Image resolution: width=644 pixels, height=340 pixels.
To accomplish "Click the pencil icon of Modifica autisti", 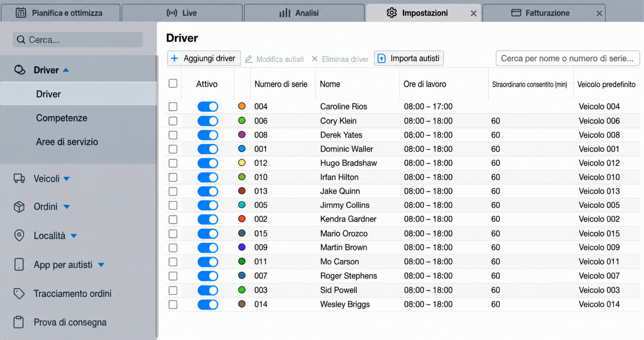I will point(248,59).
